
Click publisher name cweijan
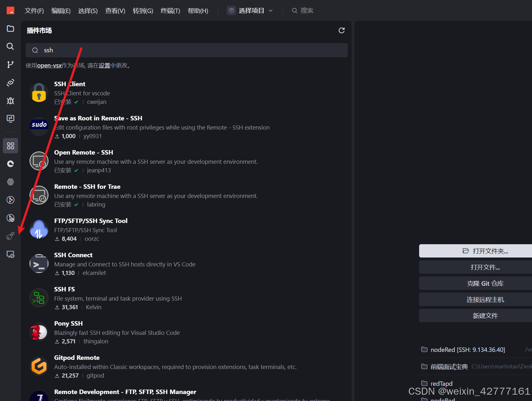tap(97, 102)
